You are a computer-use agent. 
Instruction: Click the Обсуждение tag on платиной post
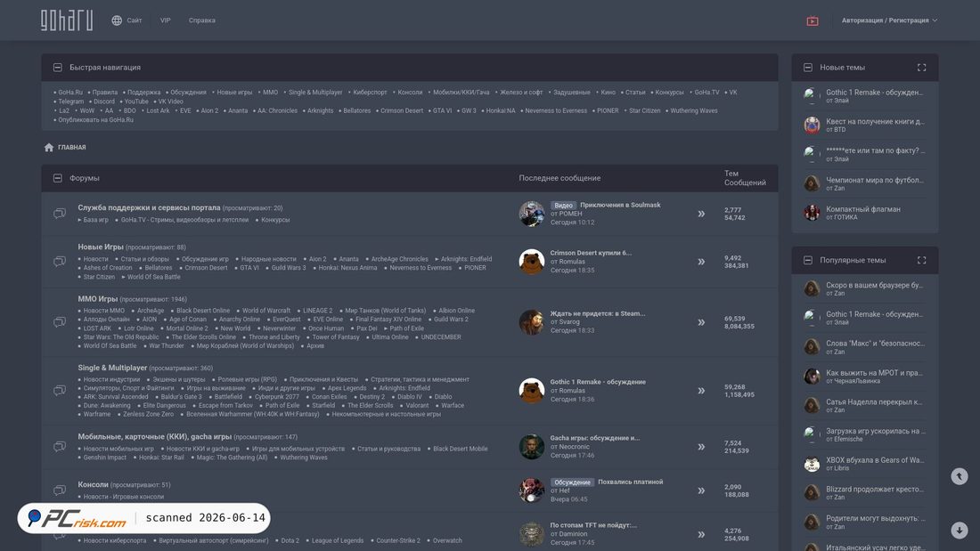[x=572, y=482]
